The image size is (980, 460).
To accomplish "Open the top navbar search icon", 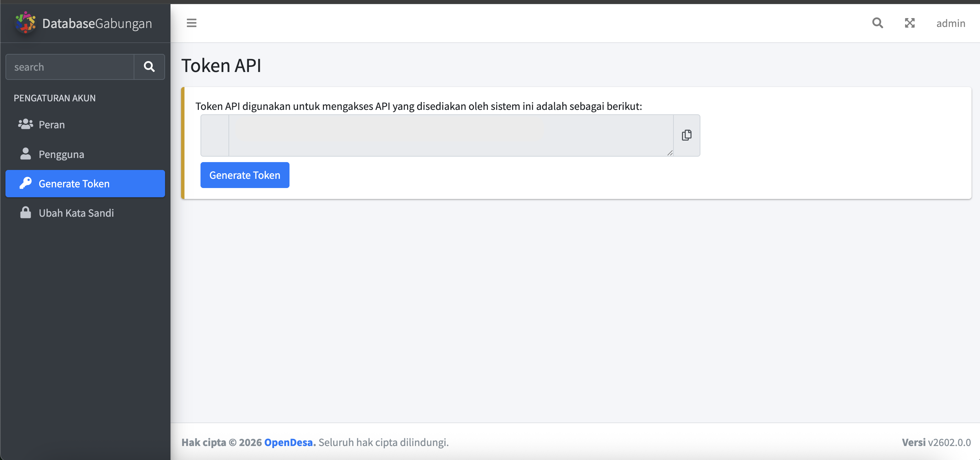I will coord(877,23).
